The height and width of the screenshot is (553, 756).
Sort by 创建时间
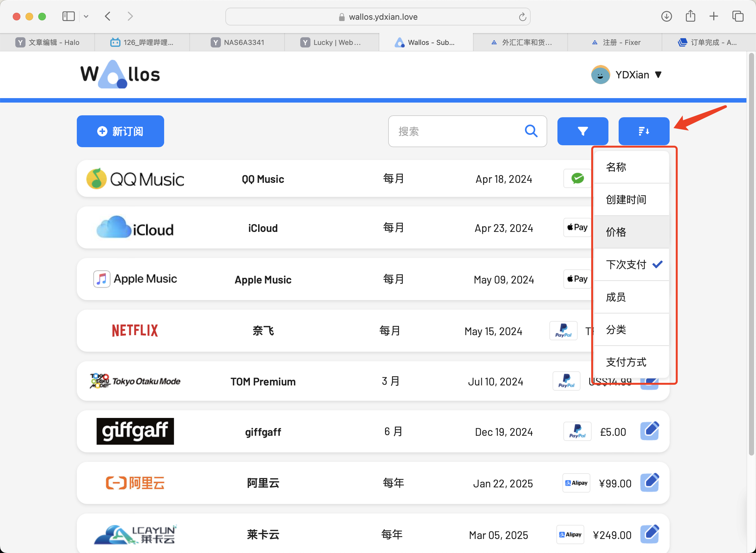[631, 199]
